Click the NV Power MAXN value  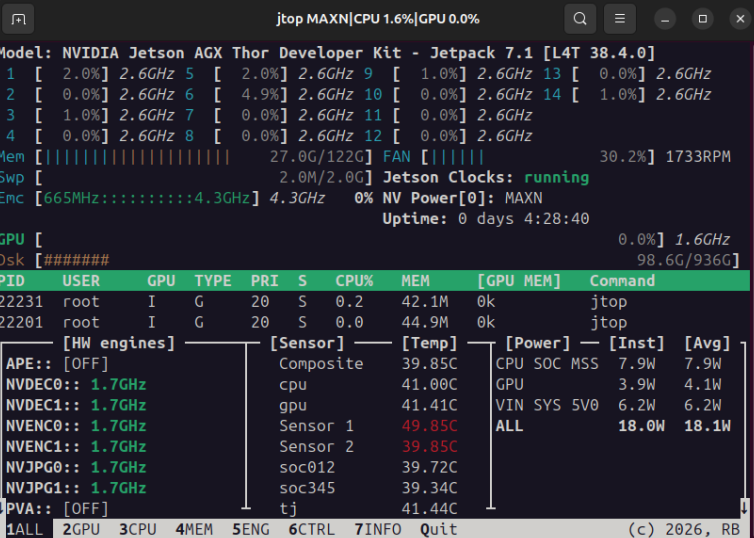tap(524, 198)
